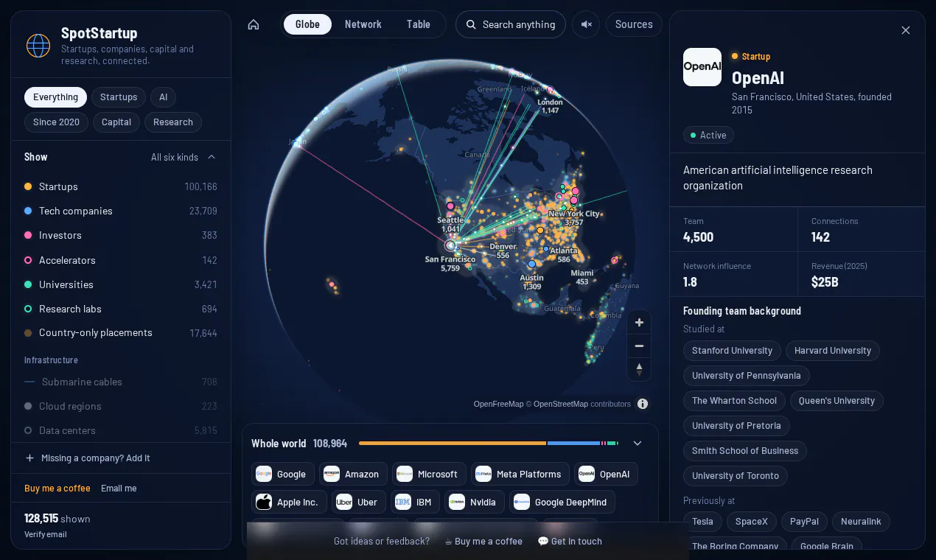This screenshot has height=560, width=936.
Task: Toggle Country-only placements visibility
Action: pyautogui.click(x=121, y=333)
